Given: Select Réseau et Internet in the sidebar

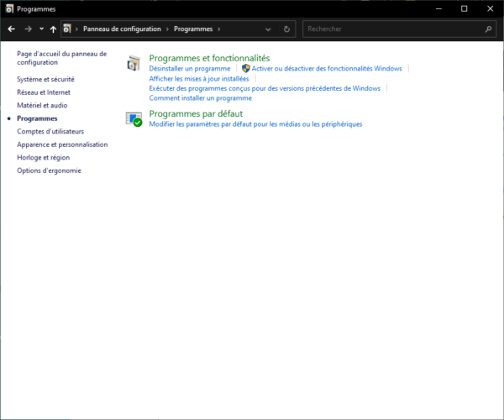Looking at the screenshot, I should coord(44,92).
